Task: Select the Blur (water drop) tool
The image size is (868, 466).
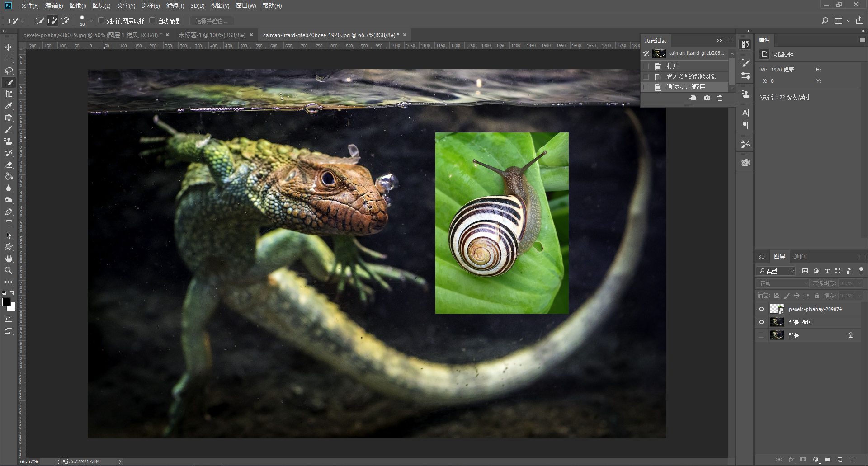Action: tap(9, 188)
